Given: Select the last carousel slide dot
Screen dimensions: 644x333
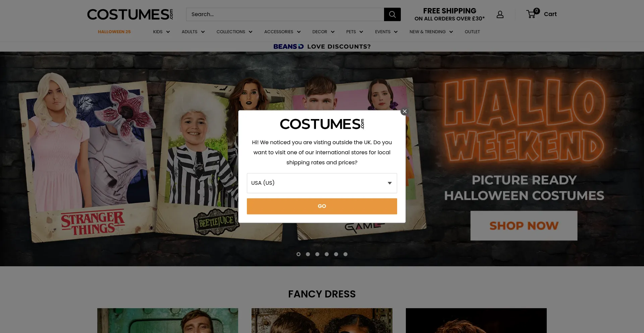Looking at the screenshot, I should click(345, 254).
